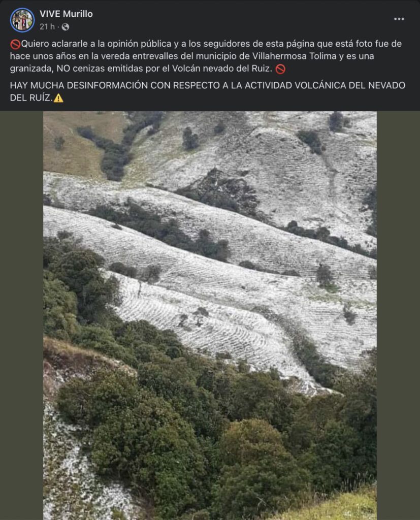Open the VIVE Murillo profile picture

tap(22, 20)
